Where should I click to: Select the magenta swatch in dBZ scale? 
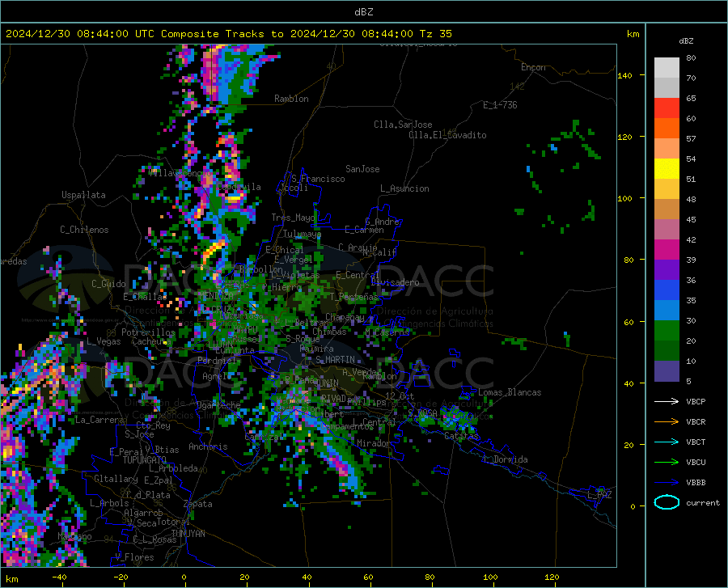(667, 250)
